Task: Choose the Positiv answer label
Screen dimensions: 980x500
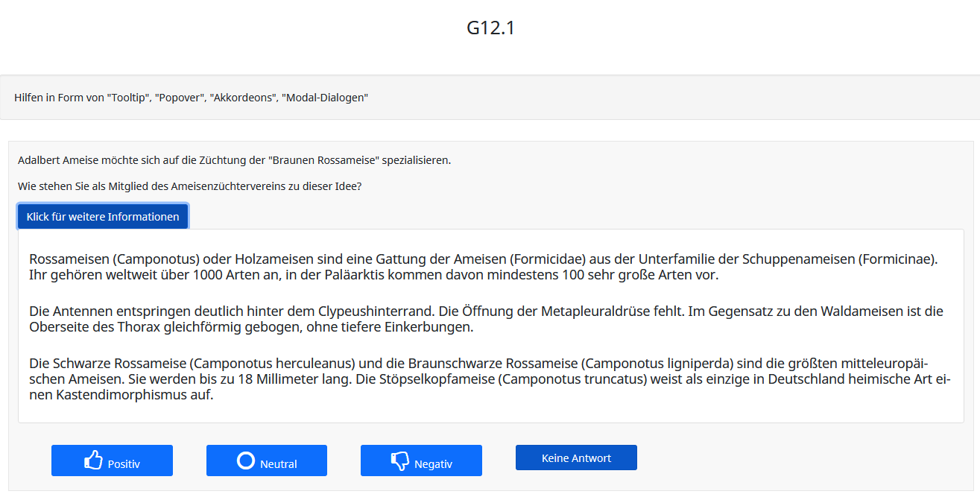Action: pyautogui.click(x=124, y=464)
